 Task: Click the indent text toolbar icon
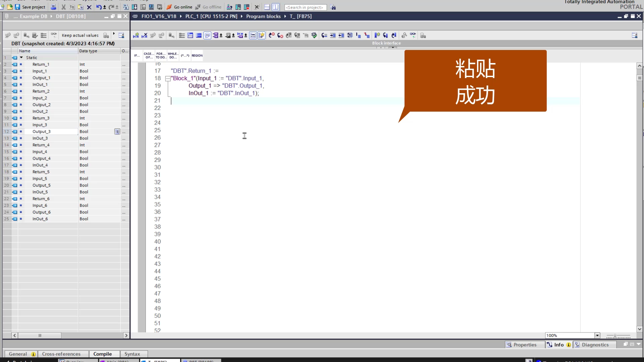coord(333,36)
